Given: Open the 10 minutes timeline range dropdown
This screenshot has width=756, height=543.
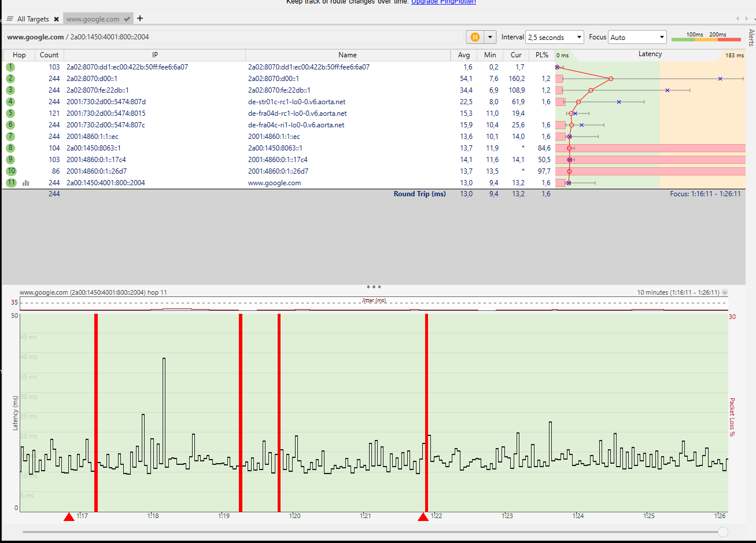Looking at the screenshot, I should (725, 293).
